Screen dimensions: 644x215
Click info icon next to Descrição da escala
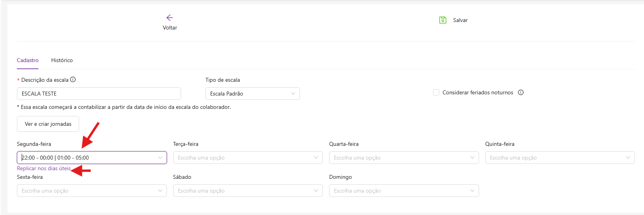click(x=73, y=79)
